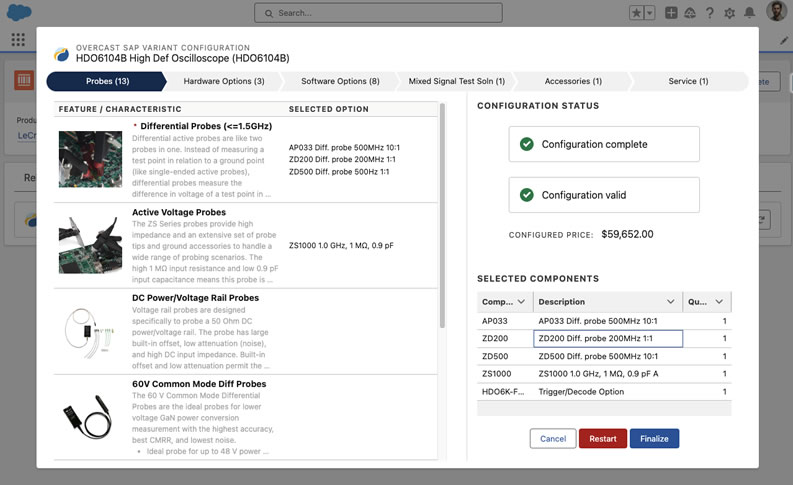Image resolution: width=793 pixels, height=485 pixels.
Task: Click the orange product icon in background page
Action: pyautogui.click(x=24, y=80)
